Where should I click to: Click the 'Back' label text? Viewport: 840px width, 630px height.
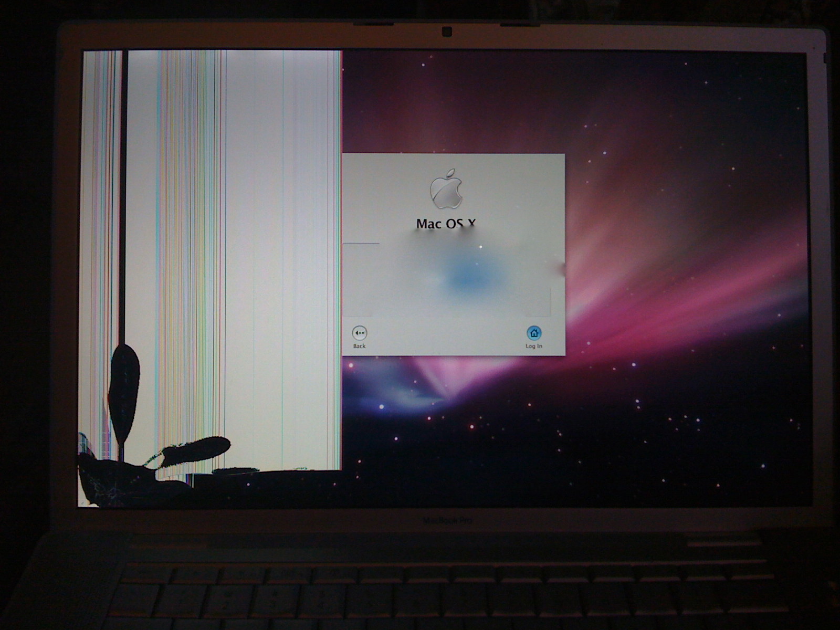click(359, 346)
